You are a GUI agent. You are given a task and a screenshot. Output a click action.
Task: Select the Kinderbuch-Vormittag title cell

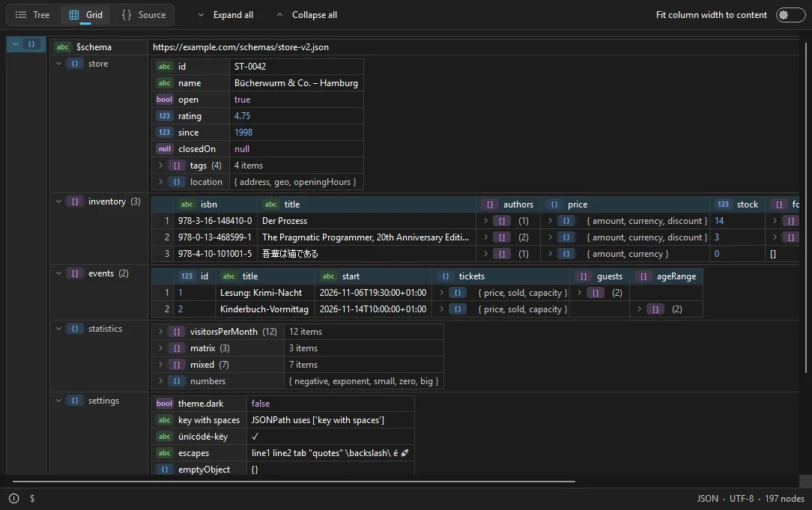pos(264,309)
